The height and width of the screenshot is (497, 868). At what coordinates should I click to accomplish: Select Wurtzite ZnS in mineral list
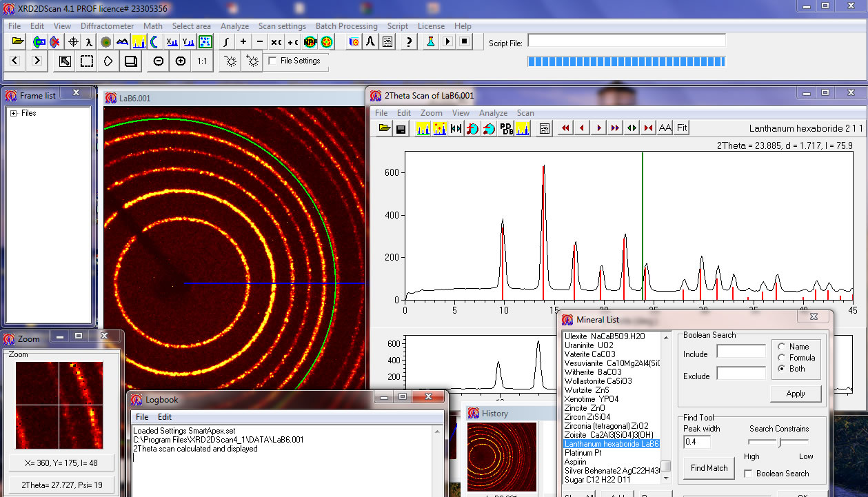pyautogui.click(x=587, y=390)
